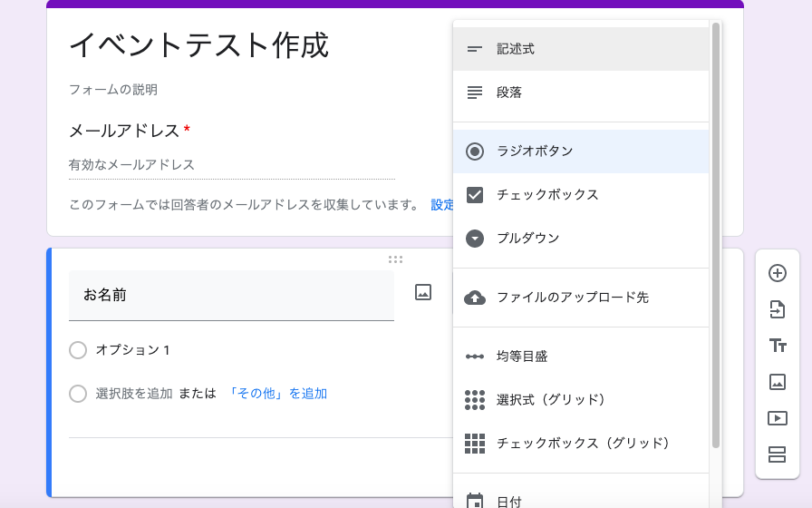812x508 pixels.
Task: Choose 選択式（グリッド） option
Action: (x=581, y=400)
